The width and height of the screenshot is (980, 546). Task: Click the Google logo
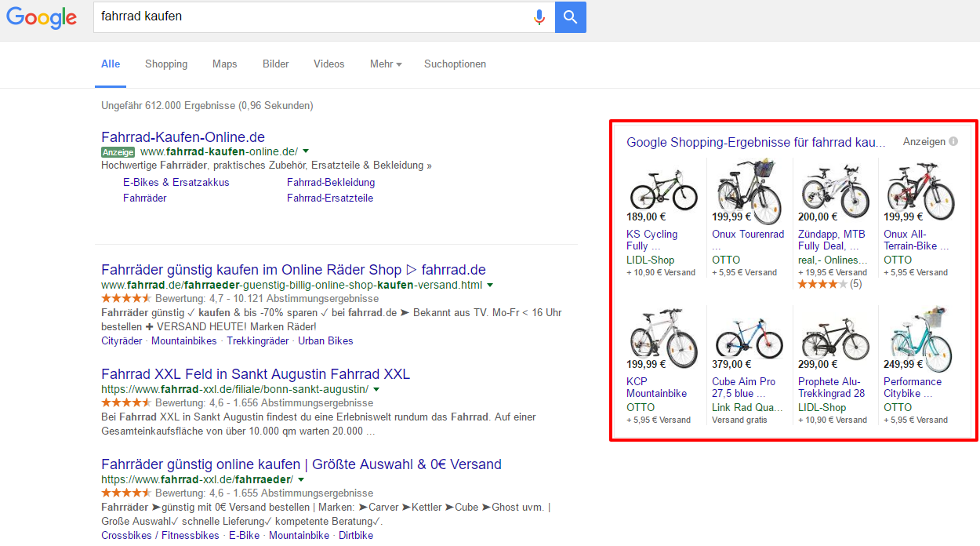coord(42,17)
